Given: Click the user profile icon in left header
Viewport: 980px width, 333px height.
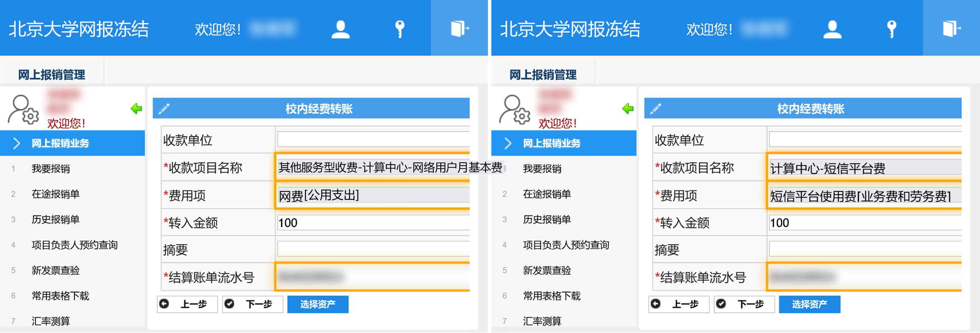Looking at the screenshot, I should [x=340, y=29].
